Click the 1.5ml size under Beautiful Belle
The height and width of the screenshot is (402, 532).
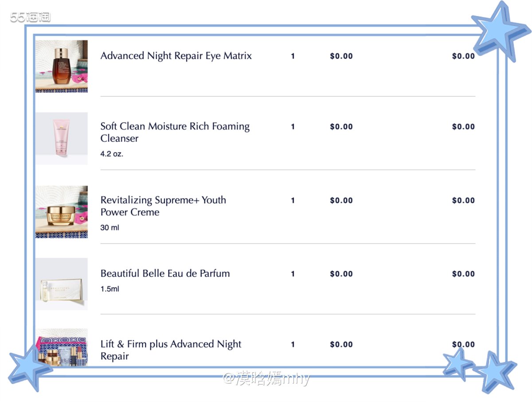pos(110,289)
